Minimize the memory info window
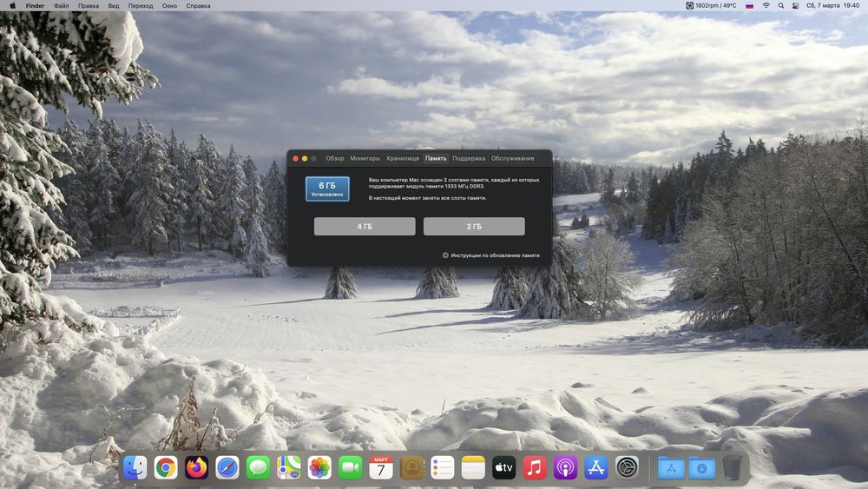This screenshot has width=868, height=489. [x=305, y=158]
